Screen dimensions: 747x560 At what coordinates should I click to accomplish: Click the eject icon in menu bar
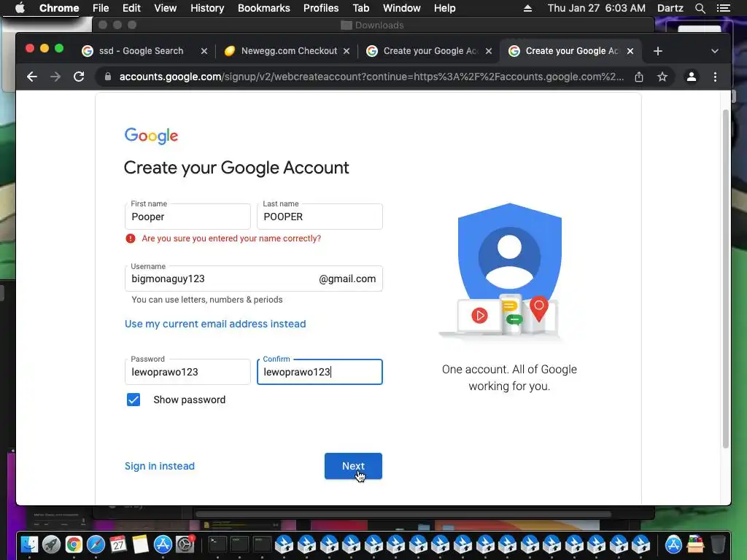click(x=527, y=8)
